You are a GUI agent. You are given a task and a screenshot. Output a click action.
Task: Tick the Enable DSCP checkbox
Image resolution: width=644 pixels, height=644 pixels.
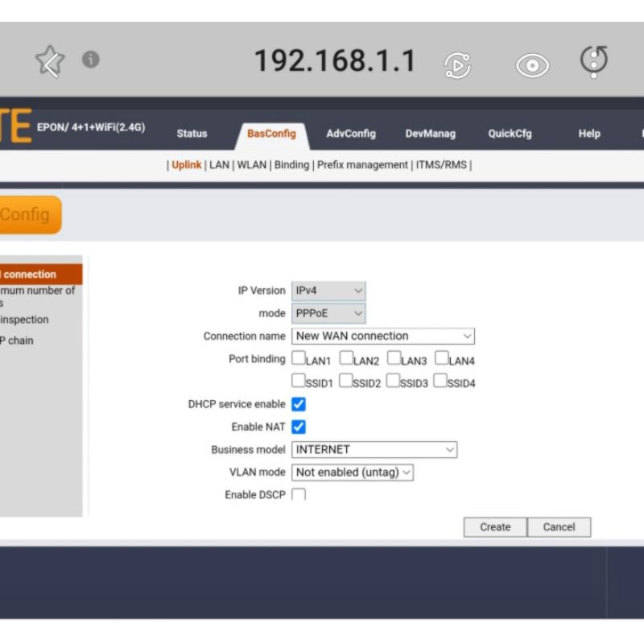point(299,494)
